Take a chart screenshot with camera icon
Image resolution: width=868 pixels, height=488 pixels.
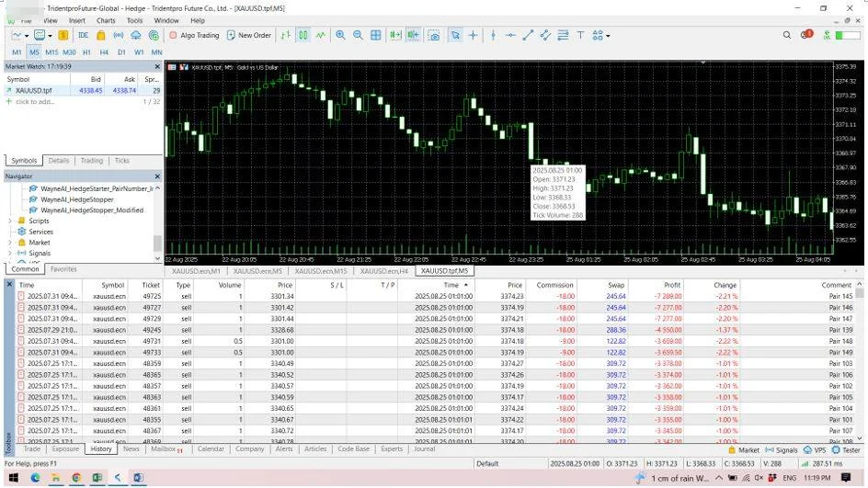pos(435,36)
